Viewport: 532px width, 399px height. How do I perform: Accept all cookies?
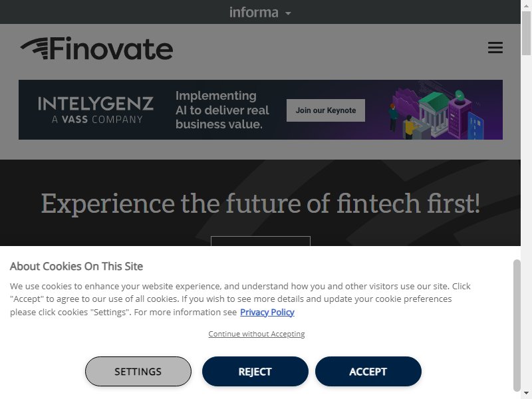tap(368, 372)
